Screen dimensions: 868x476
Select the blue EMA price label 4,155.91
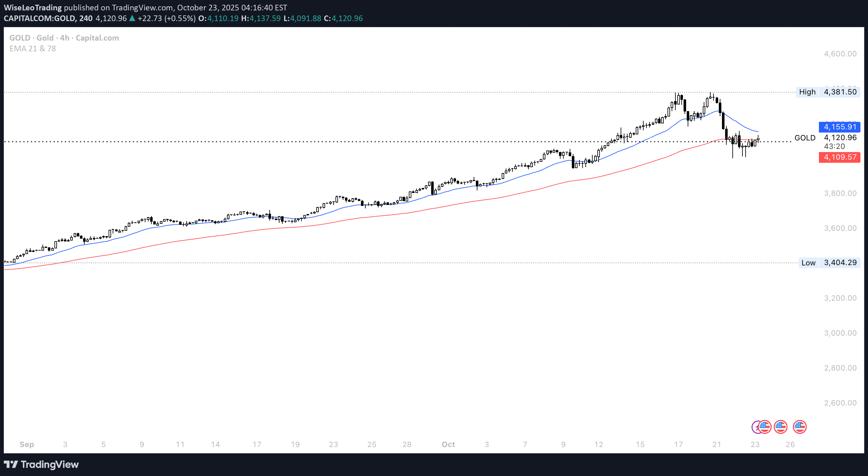point(839,127)
